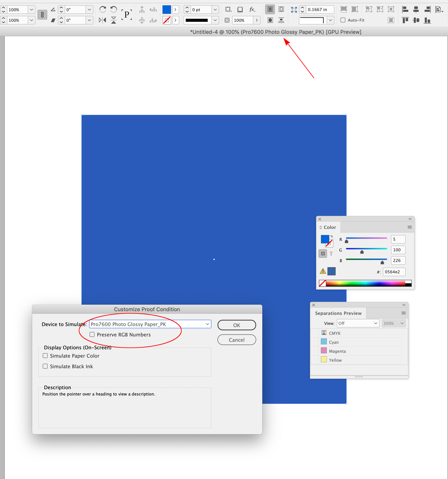The height and width of the screenshot is (479, 448).
Task: Open the stroke weight 0 pt dropdown
Action: pyautogui.click(x=215, y=9)
